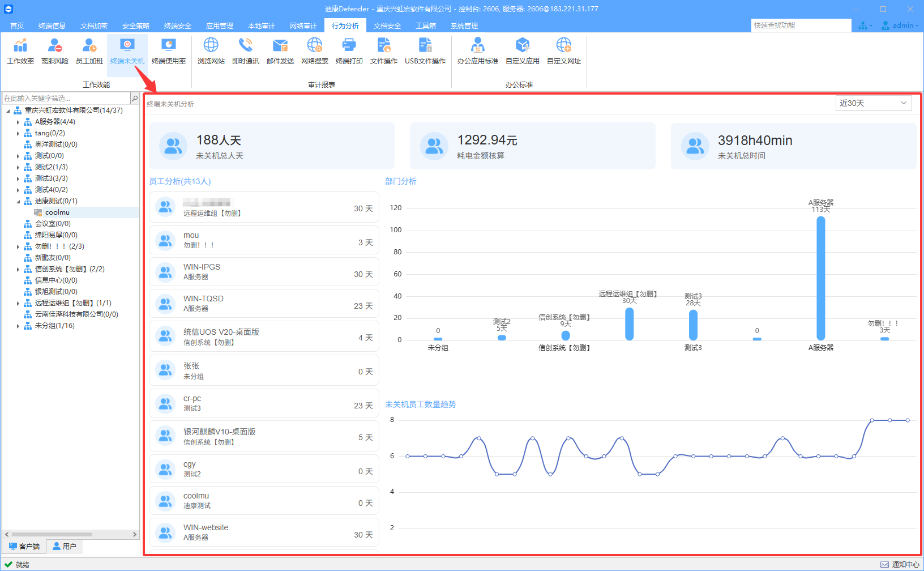
Task: Select the WIN-website employee row
Action: coord(264,531)
